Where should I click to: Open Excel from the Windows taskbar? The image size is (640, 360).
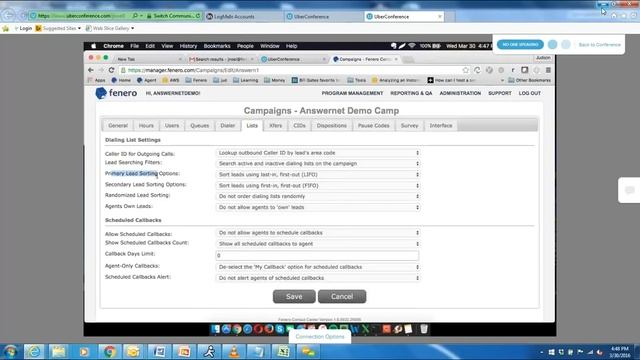point(284,351)
